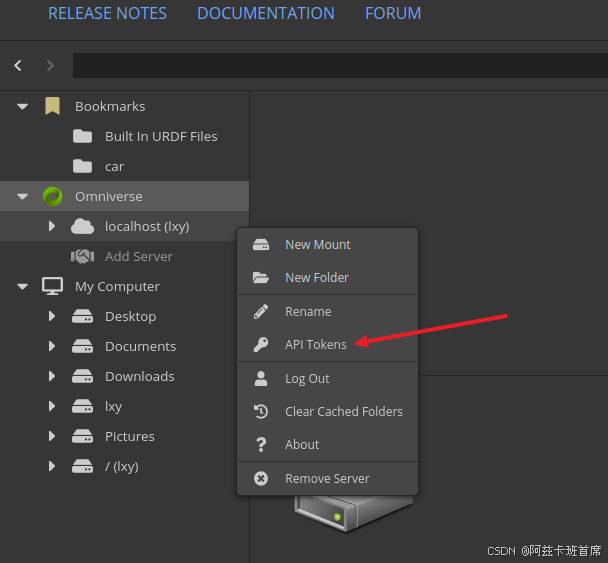The width and height of the screenshot is (608, 563).
Task: Select My Computer tree label
Action: point(117,287)
